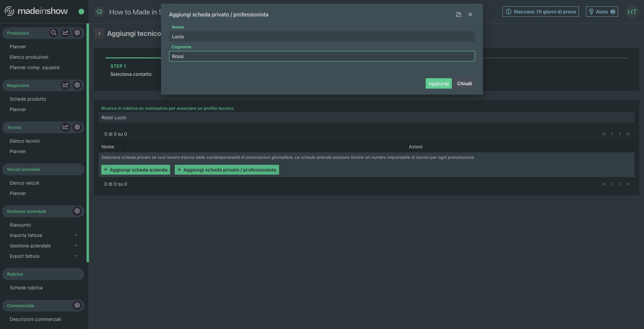
Task: Click Chiudi to dismiss the dialog
Action: 464,84
